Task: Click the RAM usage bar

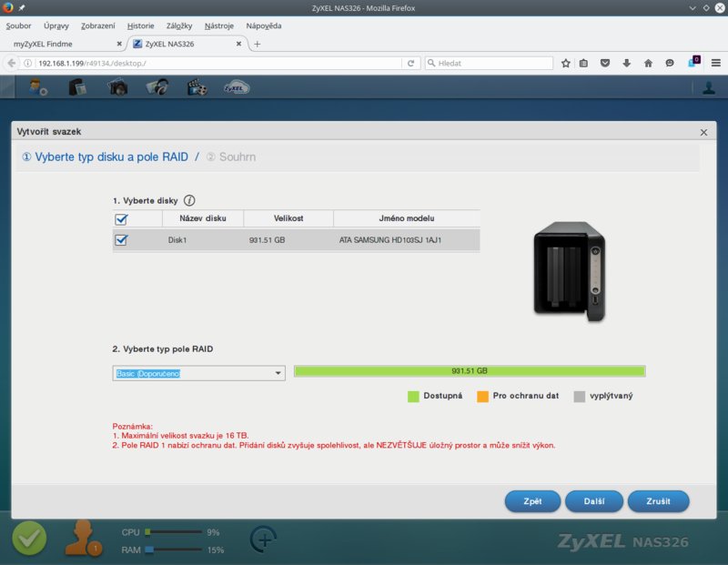Action: pos(173,550)
